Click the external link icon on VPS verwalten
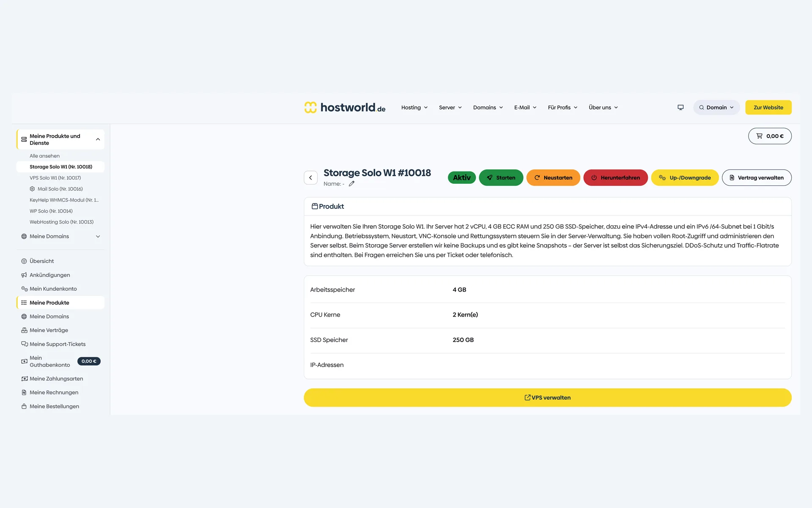Image resolution: width=812 pixels, height=508 pixels. 527,398
